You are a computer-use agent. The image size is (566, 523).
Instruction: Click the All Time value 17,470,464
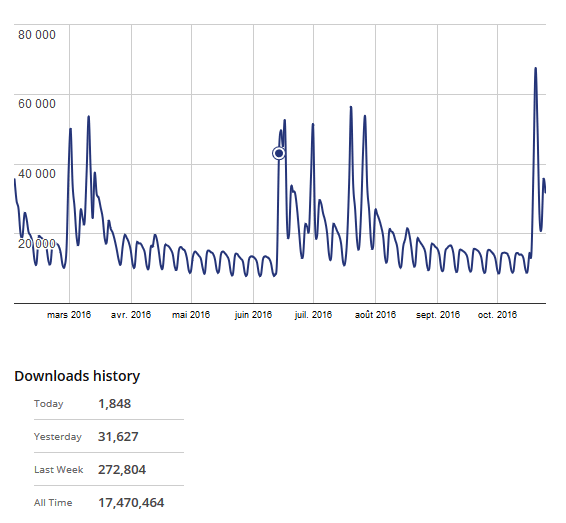click(131, 503)
